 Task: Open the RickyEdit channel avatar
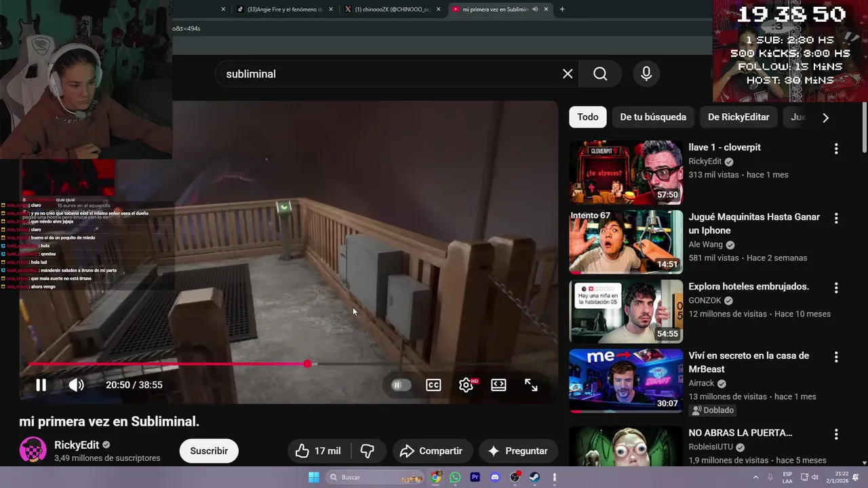33,451
